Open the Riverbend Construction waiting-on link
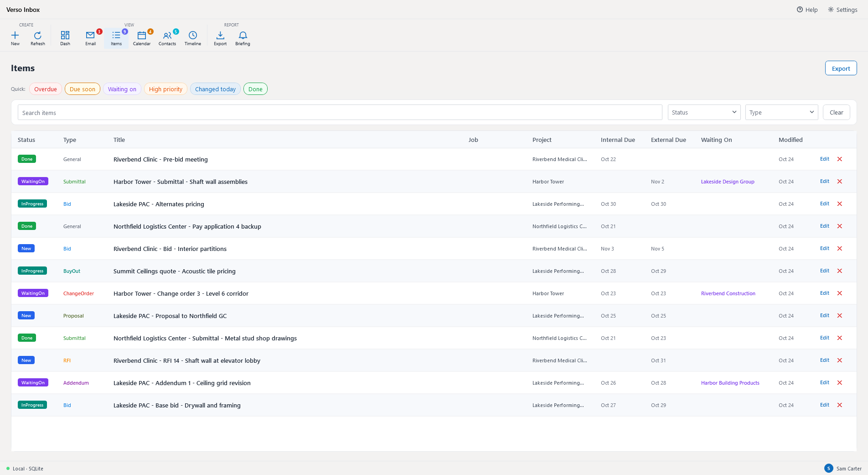This screenshot has width=868, height=475. coord(728,293)
